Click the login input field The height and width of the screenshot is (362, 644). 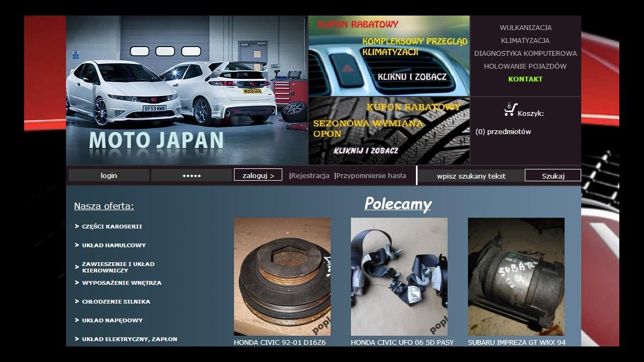click(x=109, y=175)
